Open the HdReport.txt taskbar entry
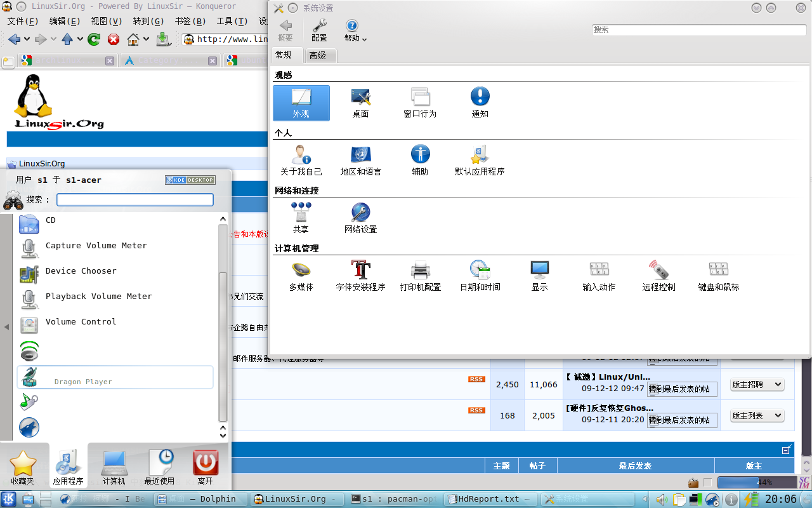 point(490,499)
